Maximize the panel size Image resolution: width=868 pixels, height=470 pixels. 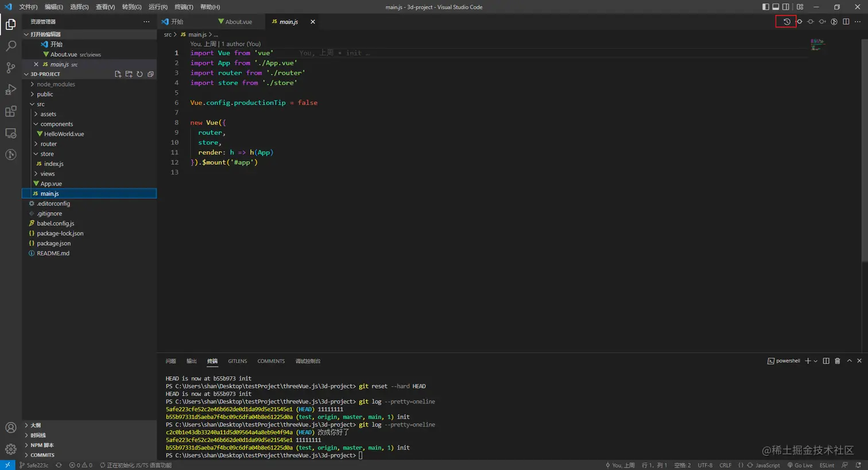(x=849, y=361)
